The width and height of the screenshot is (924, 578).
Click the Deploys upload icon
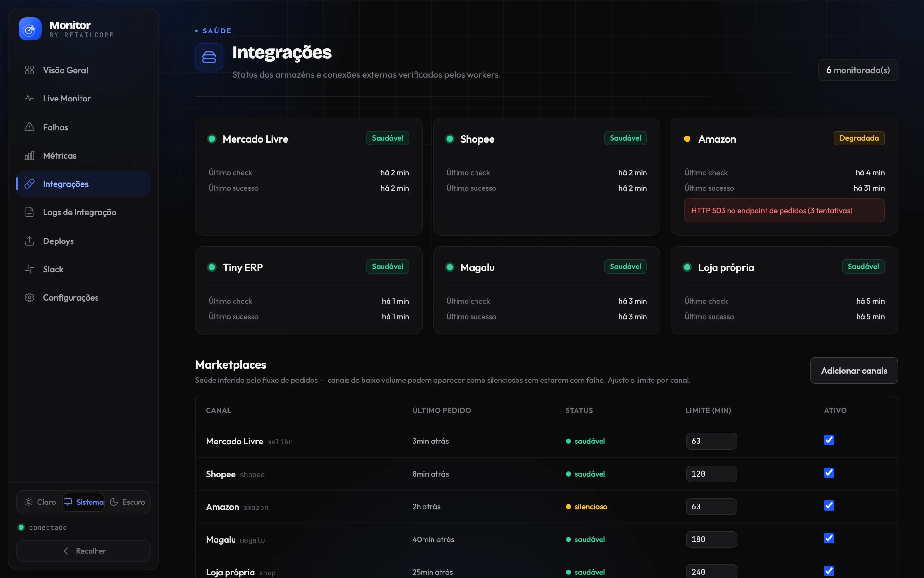coord(30,241)
